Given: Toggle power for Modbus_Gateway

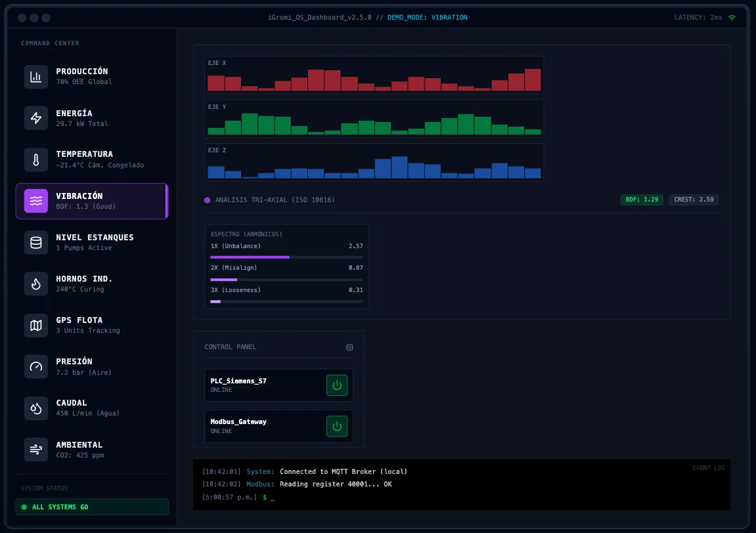Looking at the screenshot, I should tap(337, 427).
